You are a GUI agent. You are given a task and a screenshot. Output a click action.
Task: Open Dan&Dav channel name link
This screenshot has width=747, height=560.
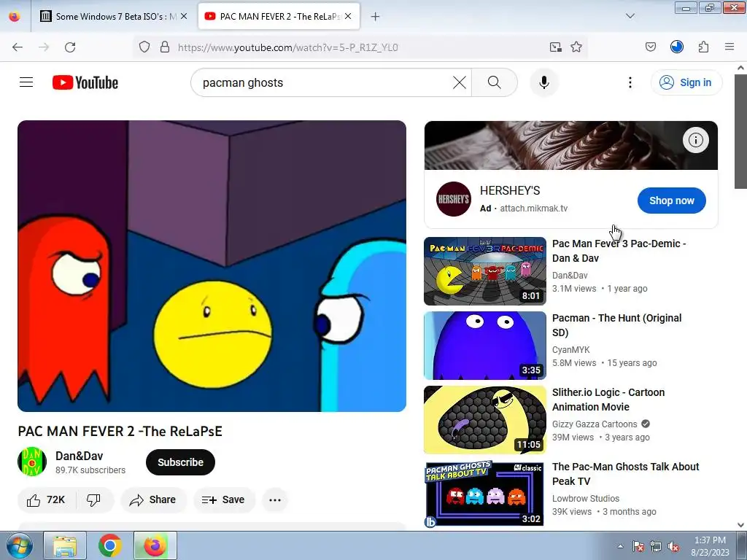[x=79, y=456]
